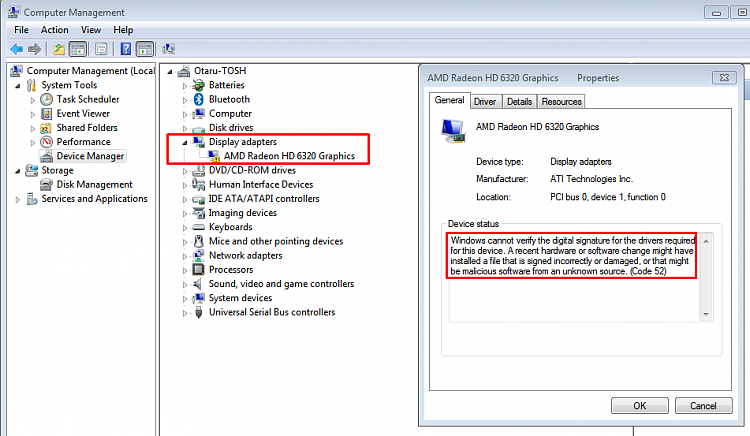
Task: Open the Help menu
Action: [123, 30]
